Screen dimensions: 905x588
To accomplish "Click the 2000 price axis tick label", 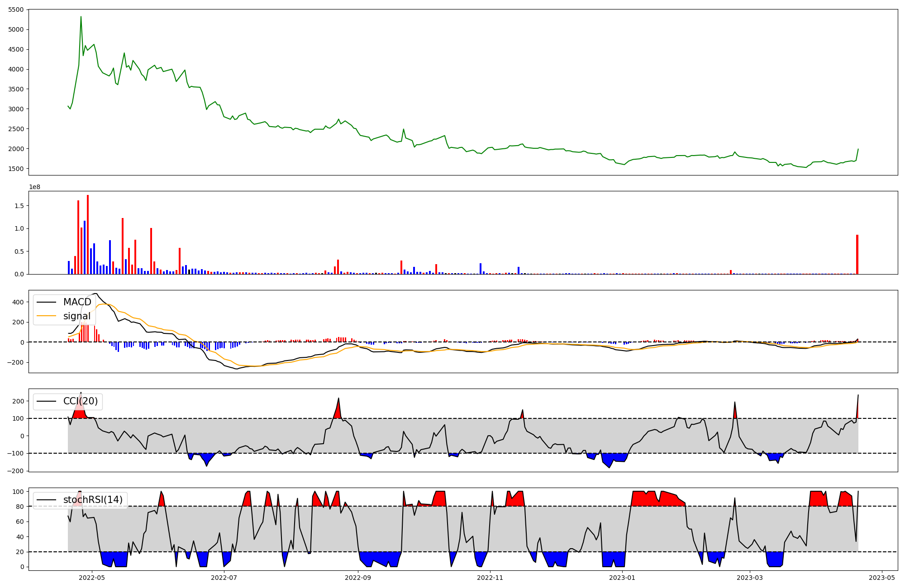I will (x=17, y=149).
